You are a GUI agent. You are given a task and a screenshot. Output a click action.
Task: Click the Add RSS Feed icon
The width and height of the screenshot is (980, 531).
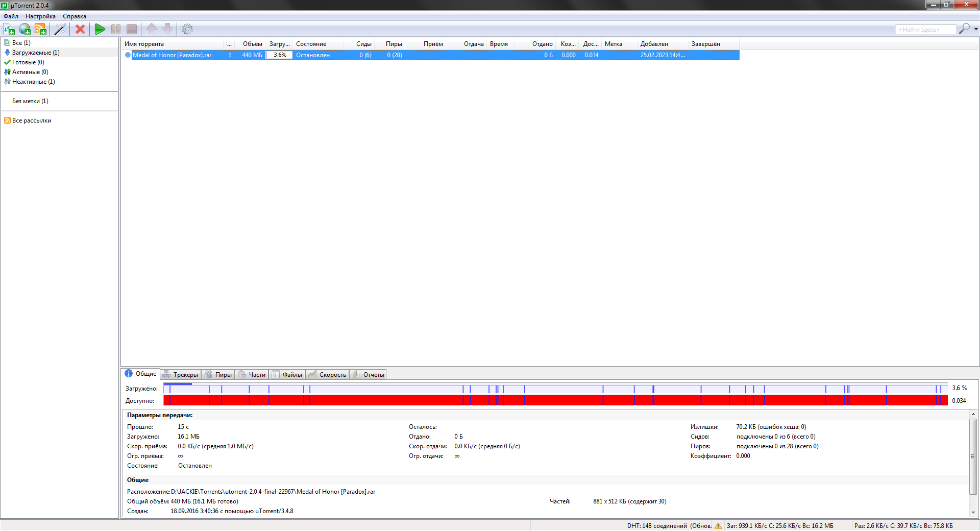click(x=40, y=29)
